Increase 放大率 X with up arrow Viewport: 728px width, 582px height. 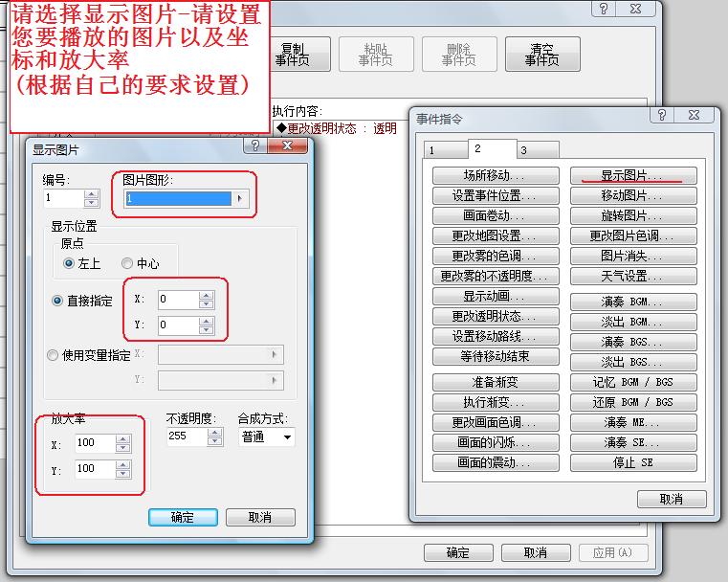(122, 438)
